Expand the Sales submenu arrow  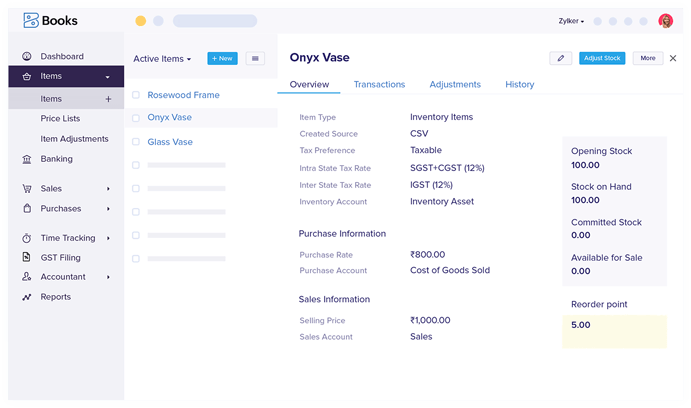coord(108,189)
